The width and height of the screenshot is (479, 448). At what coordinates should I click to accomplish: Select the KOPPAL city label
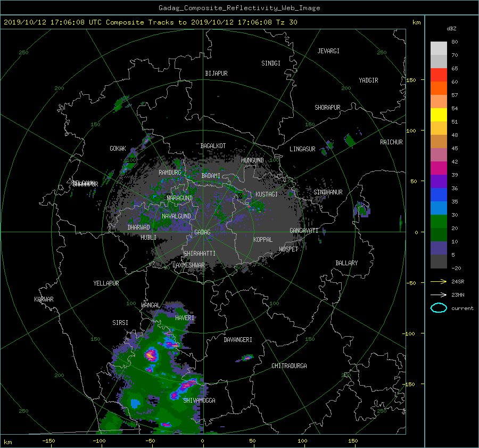point(263,240)
